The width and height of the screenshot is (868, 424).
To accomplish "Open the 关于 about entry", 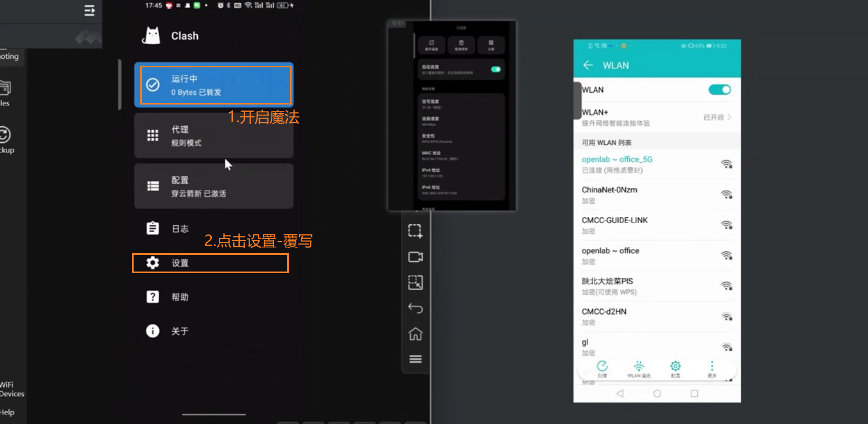I will point(214,331).
